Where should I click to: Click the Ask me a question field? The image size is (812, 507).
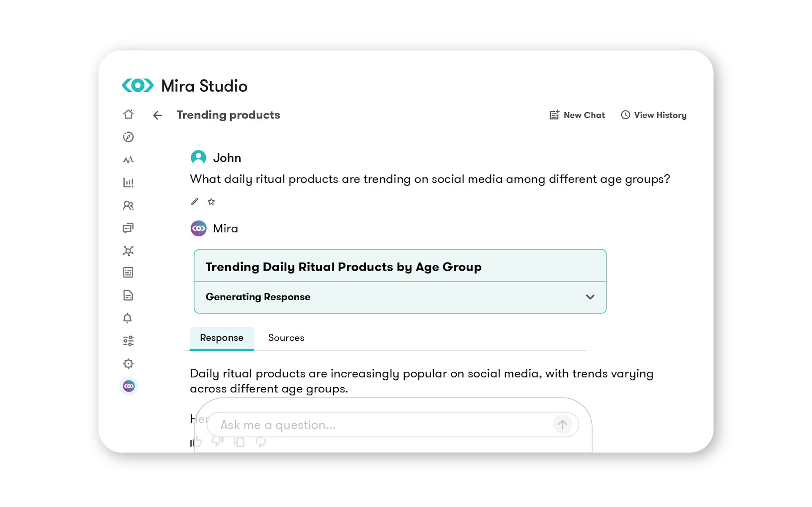[x=381, y=425]
